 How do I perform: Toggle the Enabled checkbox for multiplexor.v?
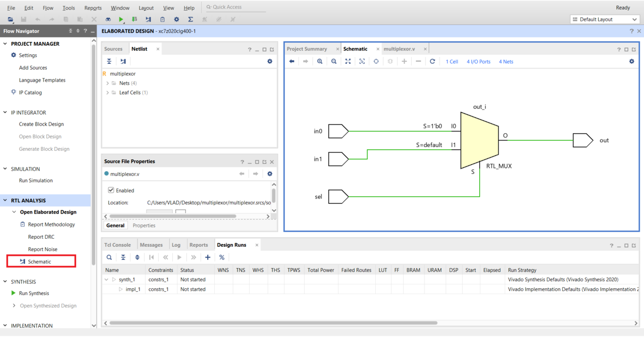click(111, 191)
